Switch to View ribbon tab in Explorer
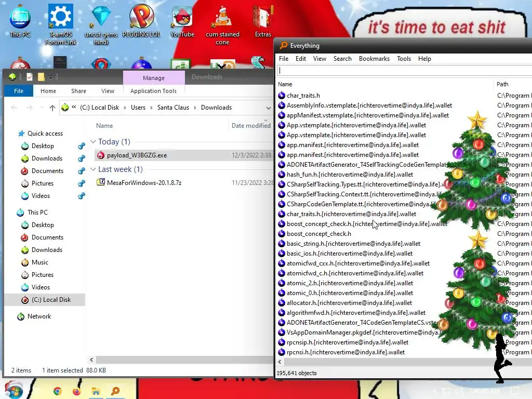 (x=108, y=91)
